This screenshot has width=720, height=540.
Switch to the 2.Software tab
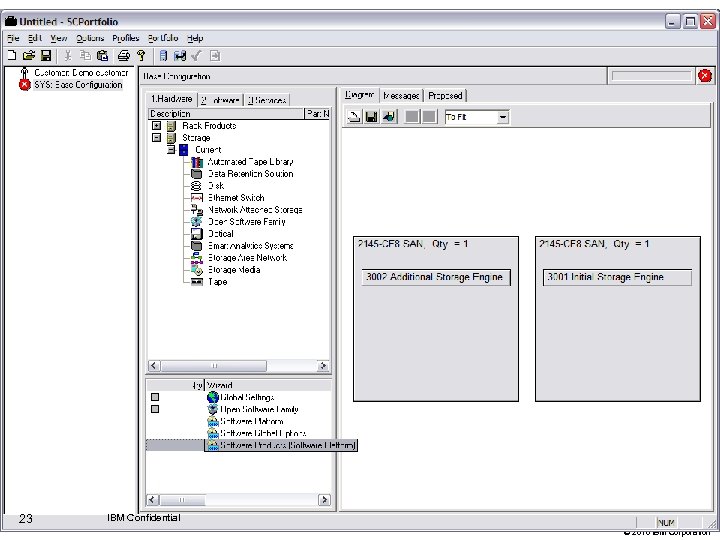[x=220, y=100]
